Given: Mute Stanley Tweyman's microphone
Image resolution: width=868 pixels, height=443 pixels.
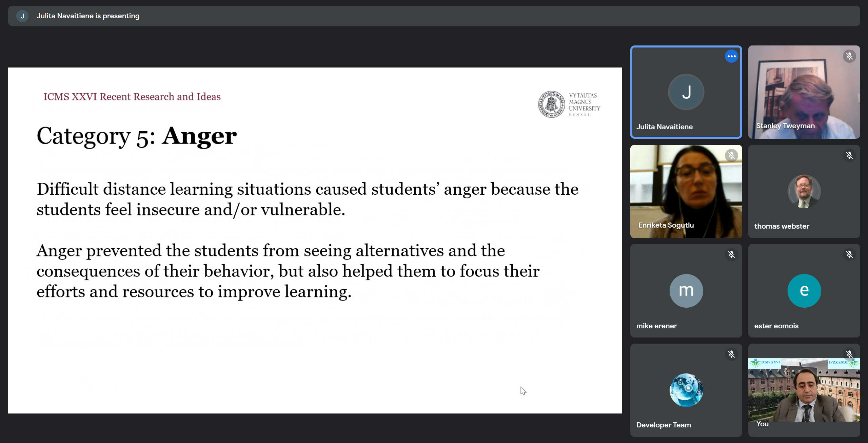Looking at the screenshot, I should point(849,56).
